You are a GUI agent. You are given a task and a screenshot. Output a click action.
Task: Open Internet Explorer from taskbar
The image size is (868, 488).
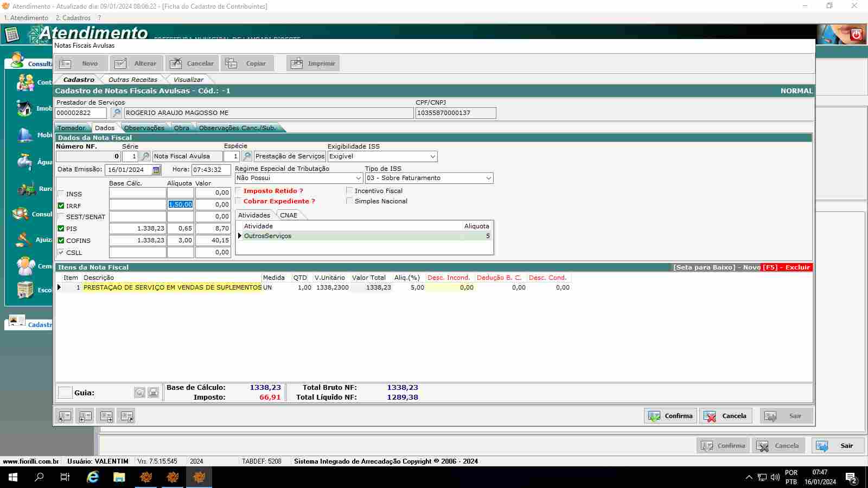(x=93, y=477)
